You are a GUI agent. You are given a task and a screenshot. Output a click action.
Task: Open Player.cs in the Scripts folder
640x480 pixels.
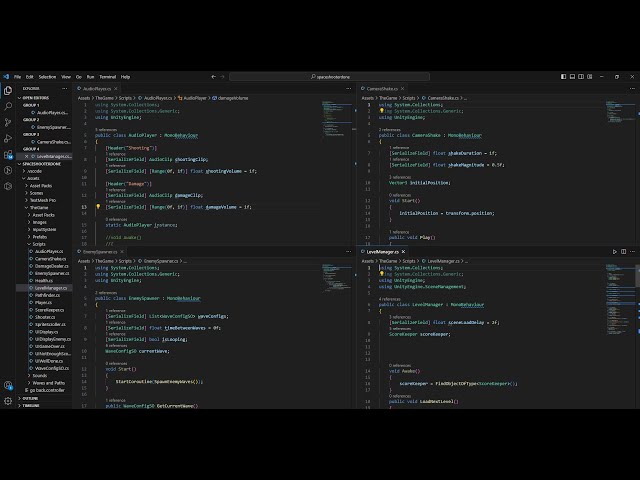pos(44,302)
